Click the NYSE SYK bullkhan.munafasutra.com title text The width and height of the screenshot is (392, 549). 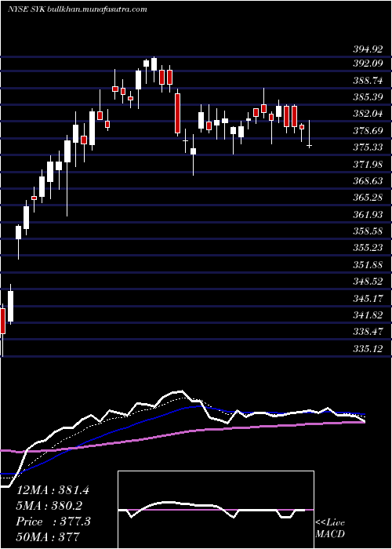click(x=77, y=9)
